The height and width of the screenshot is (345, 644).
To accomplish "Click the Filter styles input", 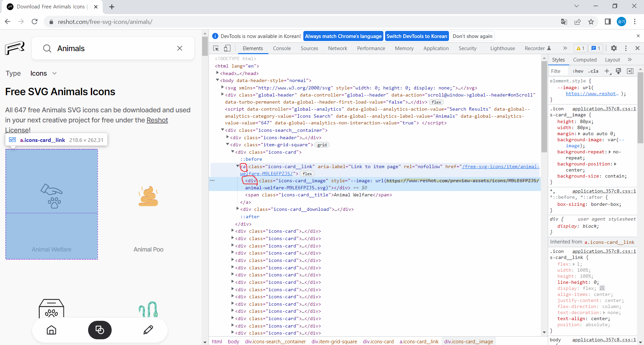I will pyautogui.click(x=558, y=71).
